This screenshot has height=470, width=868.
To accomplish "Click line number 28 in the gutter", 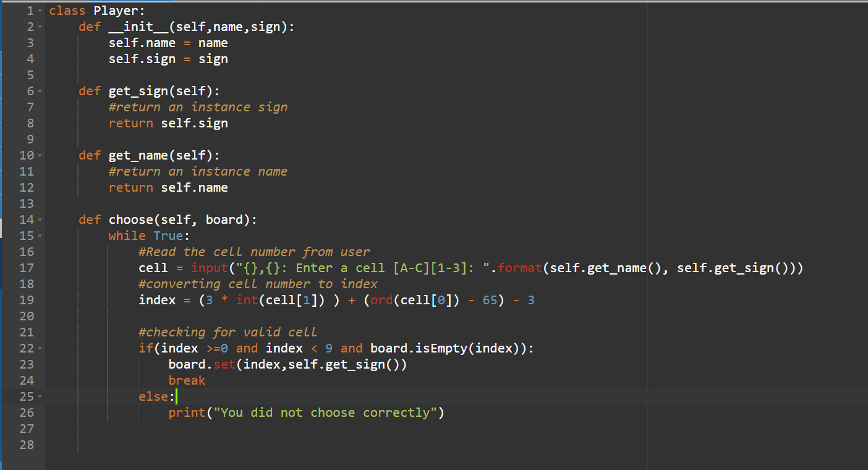I will pos(27,444).
